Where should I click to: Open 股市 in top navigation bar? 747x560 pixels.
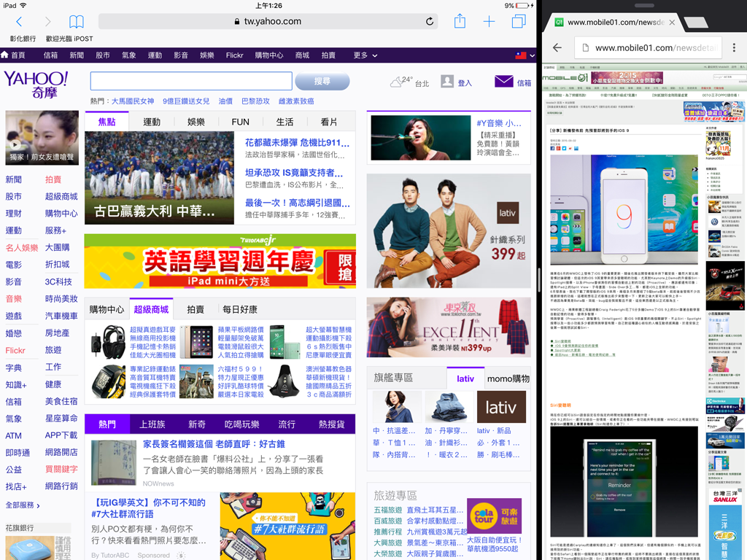point(102,55)
